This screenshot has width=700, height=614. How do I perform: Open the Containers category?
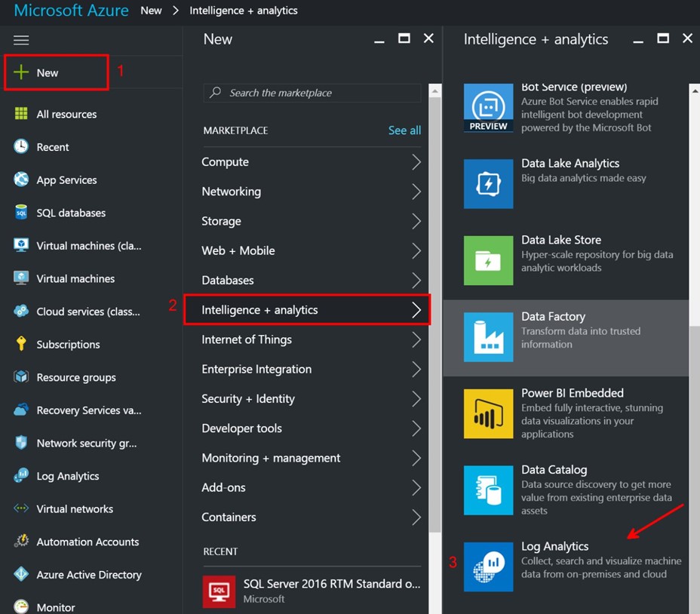click(x=312, y=517)
